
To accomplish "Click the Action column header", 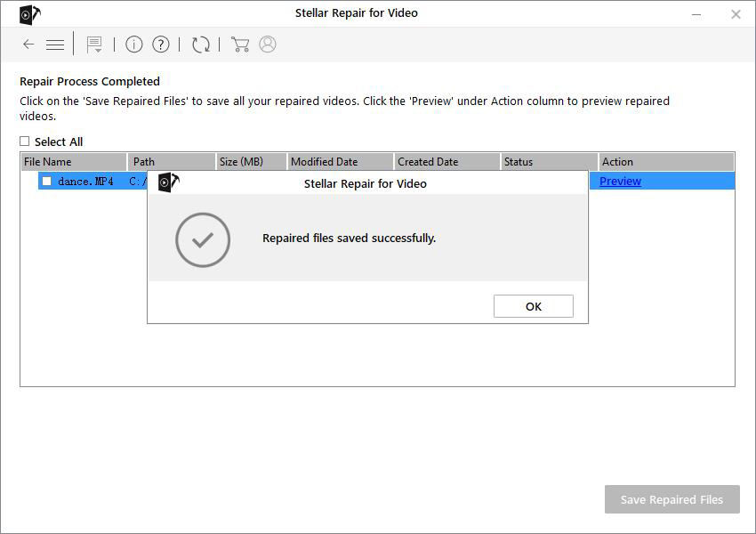I will point(666,162).
